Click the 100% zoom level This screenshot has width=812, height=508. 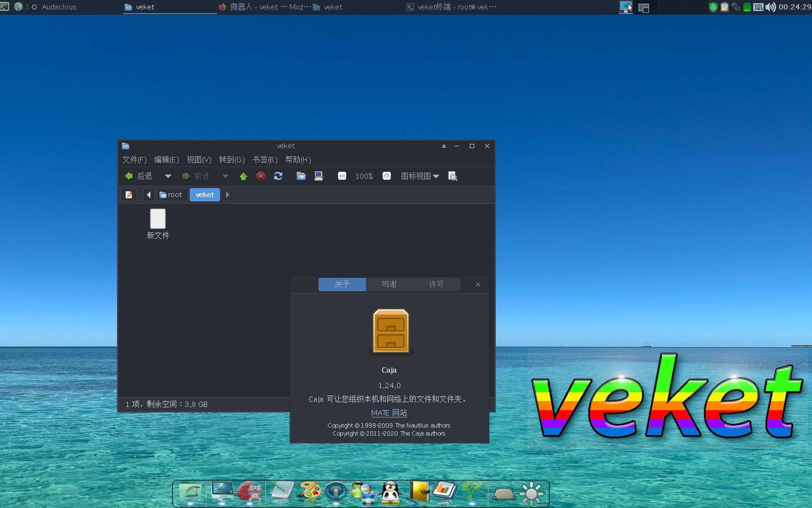tap(364, 176)
